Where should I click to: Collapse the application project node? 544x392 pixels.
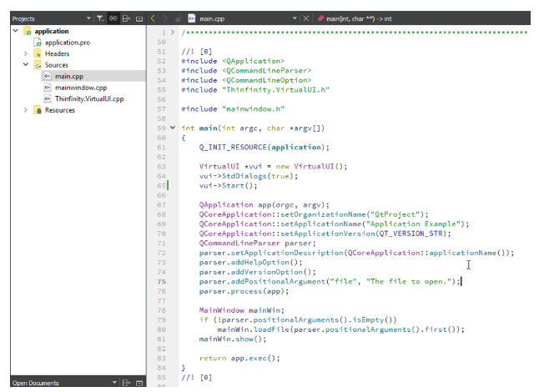(16, 31)
